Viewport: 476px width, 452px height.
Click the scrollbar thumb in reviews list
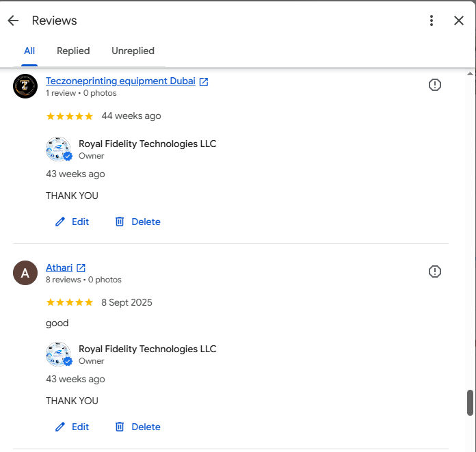[470, 403]
